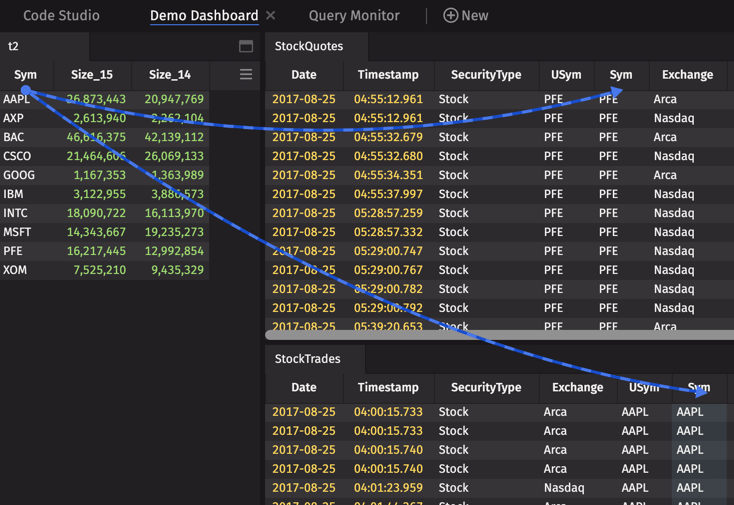Open the t2 table hamburger menu
Viewport: 734px width, 505px height.
click(x=246, y=74)
